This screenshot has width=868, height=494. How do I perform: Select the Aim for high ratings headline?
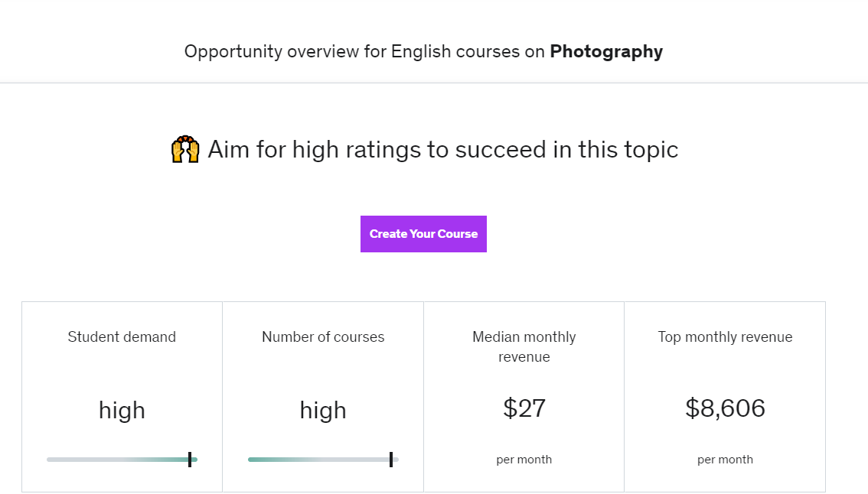(442, 149)
